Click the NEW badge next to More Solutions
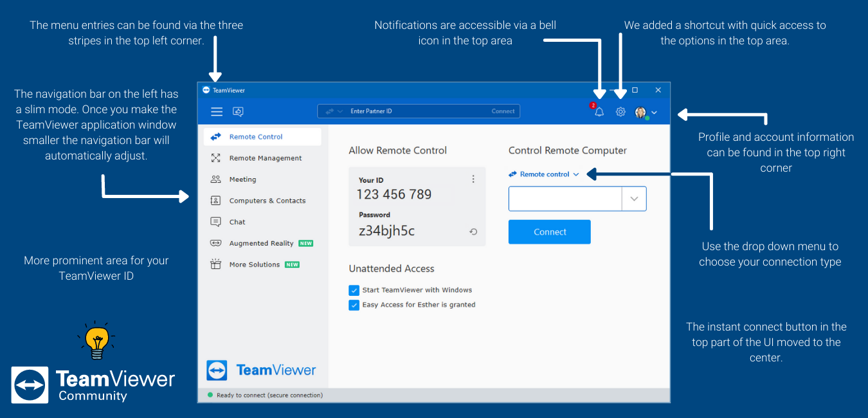Image resolution: width=868 pixels, height=418 pixels. (x=293, y=264)
